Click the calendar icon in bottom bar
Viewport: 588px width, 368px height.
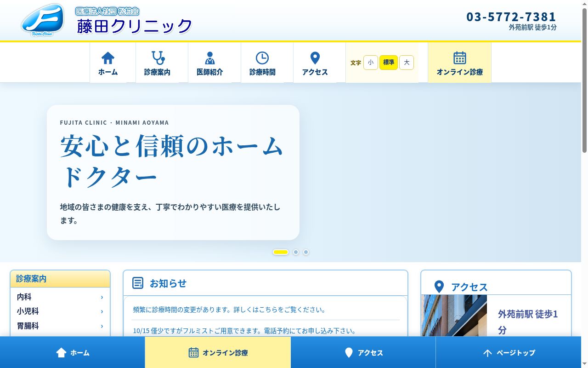194,353
